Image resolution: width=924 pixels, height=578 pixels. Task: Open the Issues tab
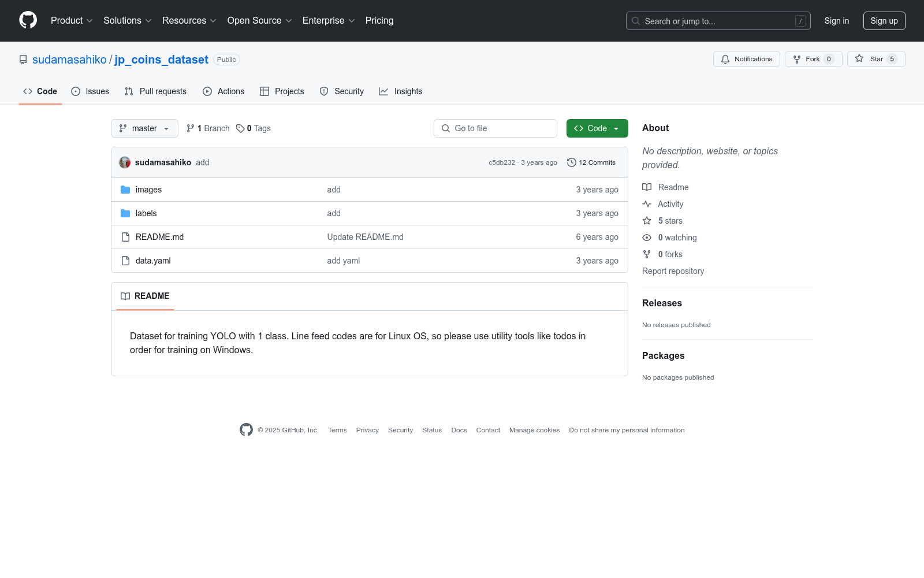click(90, 91)
